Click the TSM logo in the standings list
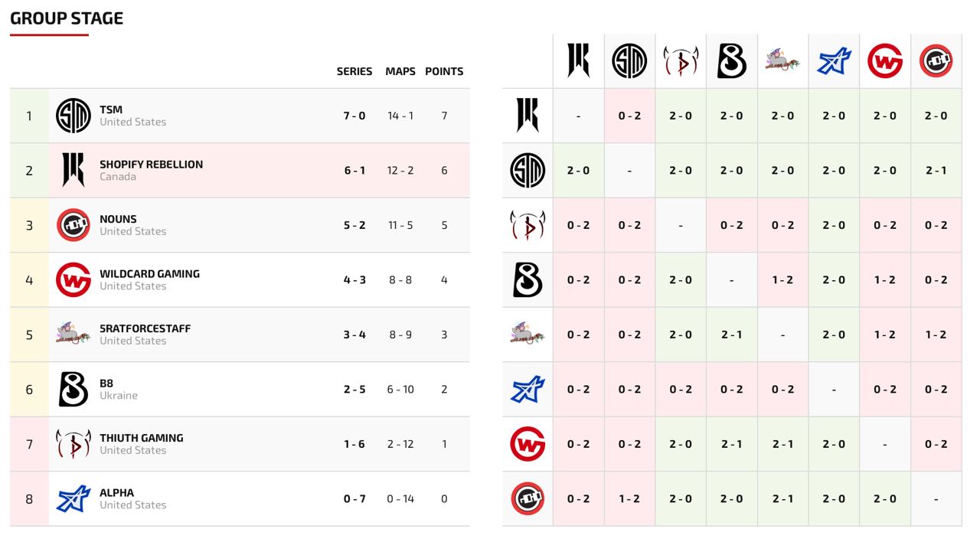980x542 pixels. pyautogui.click(x=73, y=116)
